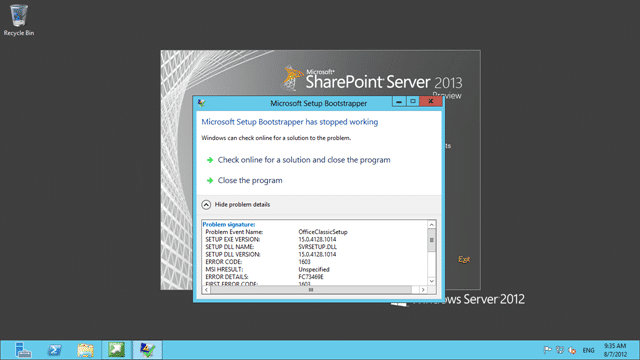
Task: Launch PowerShell from the taskbar
Action: click(x=54, y=350)
